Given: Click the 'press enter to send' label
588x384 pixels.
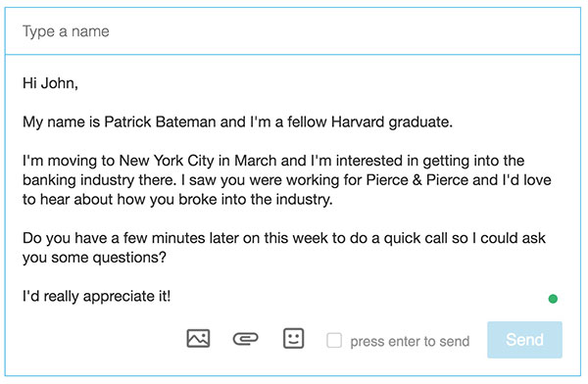Looking at the screenshot, I should tap(410, 341).
